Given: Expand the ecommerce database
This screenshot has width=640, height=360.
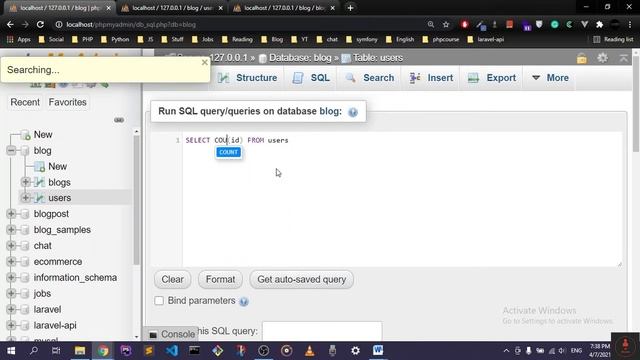Looking at the screenshot, I should point(11,261).
